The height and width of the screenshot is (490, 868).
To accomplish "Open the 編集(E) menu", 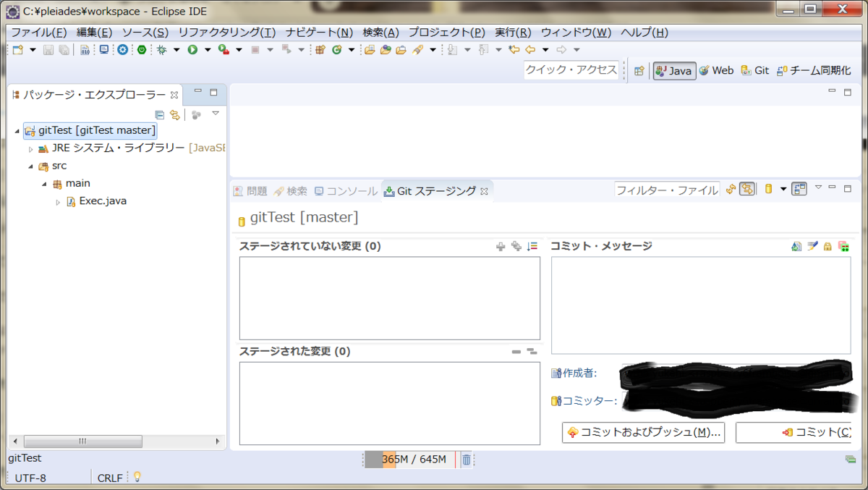I will tap(95, 33).
